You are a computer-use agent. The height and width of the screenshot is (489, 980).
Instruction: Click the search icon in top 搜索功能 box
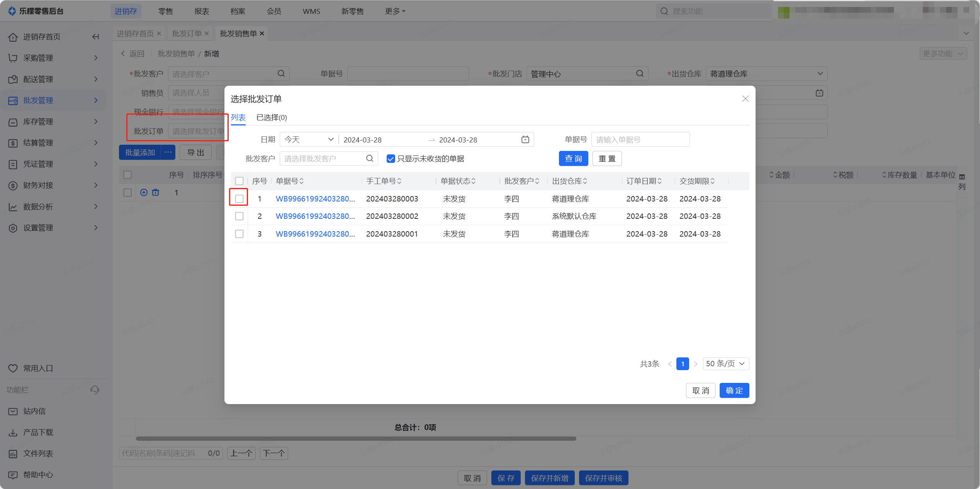(x=664, y=11)
